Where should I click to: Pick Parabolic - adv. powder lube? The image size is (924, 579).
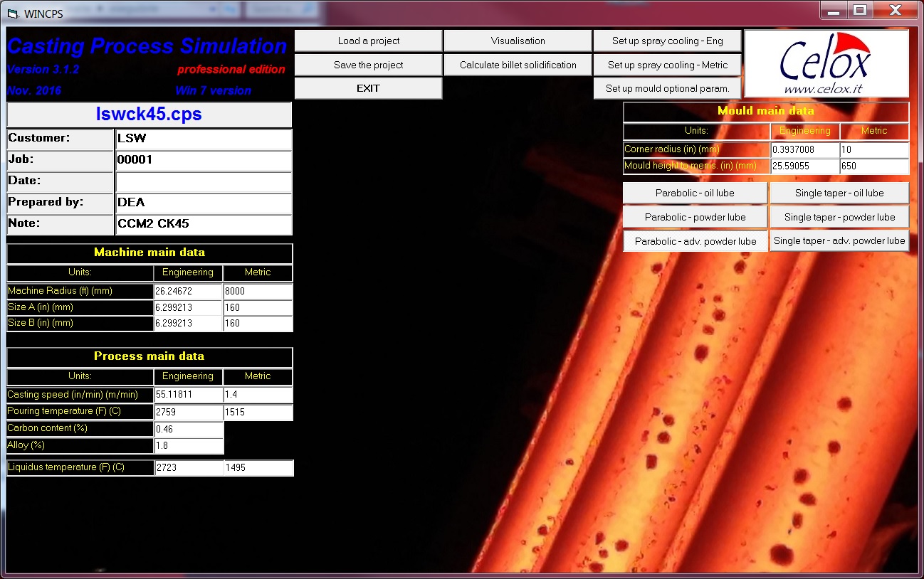pos(695,241)
